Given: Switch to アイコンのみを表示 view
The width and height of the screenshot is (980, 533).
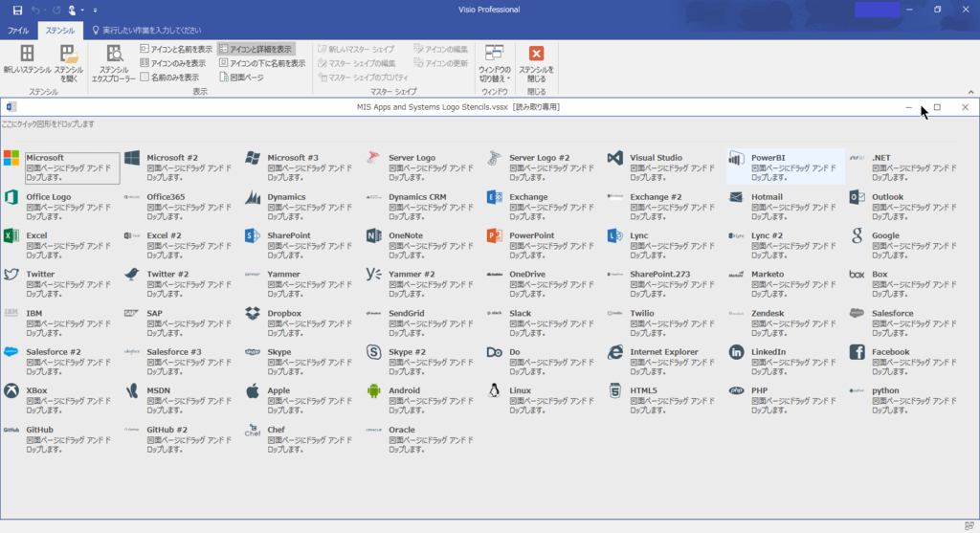Looking at the screenshot, I should tap(173, 63).
